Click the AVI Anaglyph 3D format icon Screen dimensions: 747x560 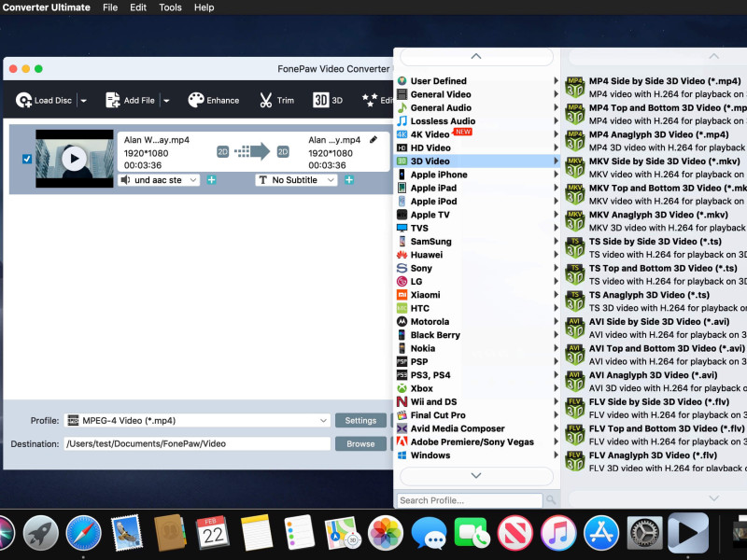575,382
